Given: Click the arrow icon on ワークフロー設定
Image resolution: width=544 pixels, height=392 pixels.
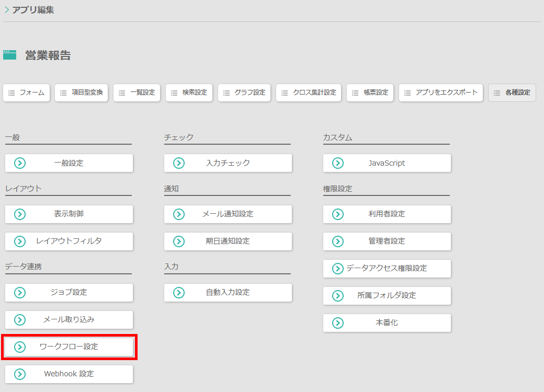Looking at the screenshot, I should [x=20, y=347].
